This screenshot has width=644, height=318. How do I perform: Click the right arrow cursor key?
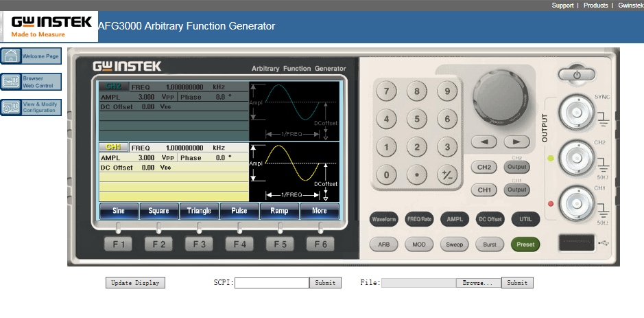click(x=516, y=141)
